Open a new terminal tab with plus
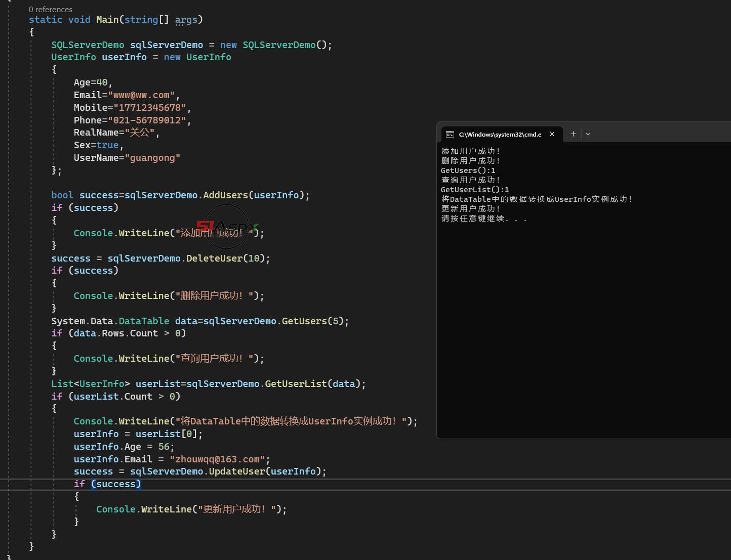Image resolution: width=731 pixels, height=560 pixels. [573, 134]
